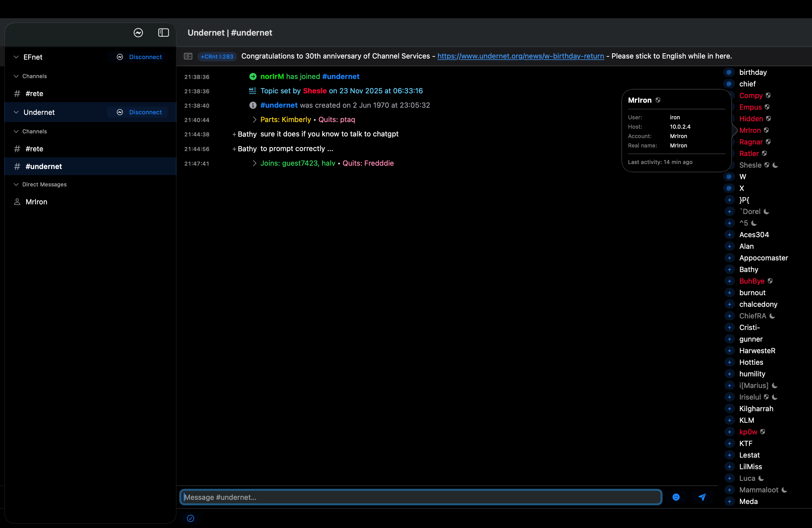Click the @ op badge beside birthday
Screen dimensions: 812x528
tap(729, 72)
